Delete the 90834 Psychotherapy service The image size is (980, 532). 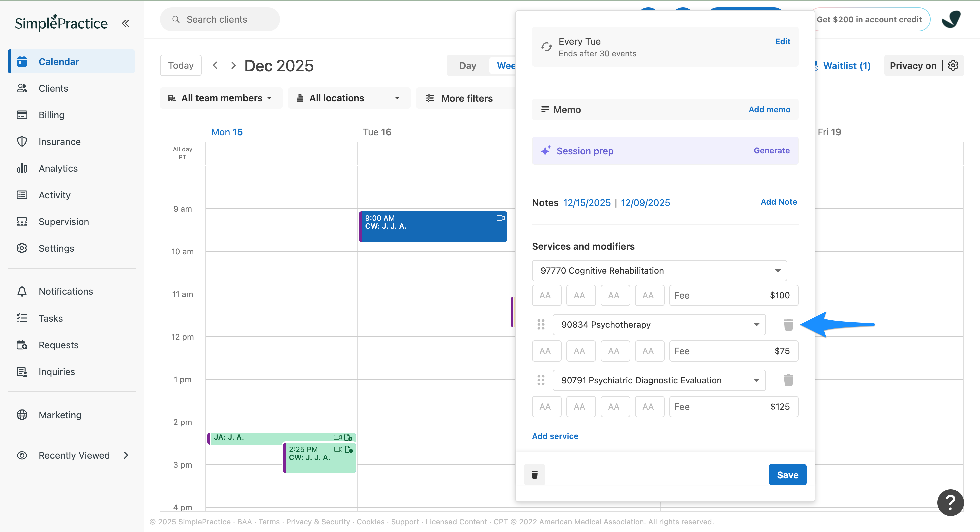point(788,325)
